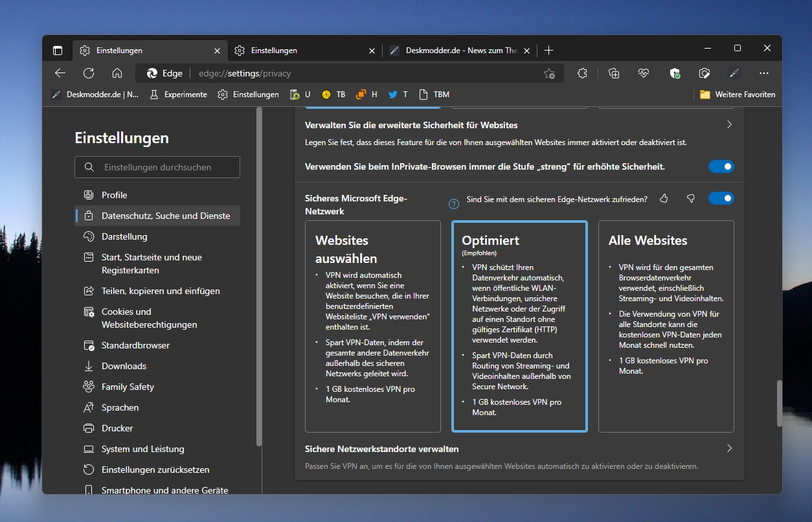The image size is (812, 522).
Task: Click the 'Einstellungen durchsuchen' search field
Action: pos(157,167)
